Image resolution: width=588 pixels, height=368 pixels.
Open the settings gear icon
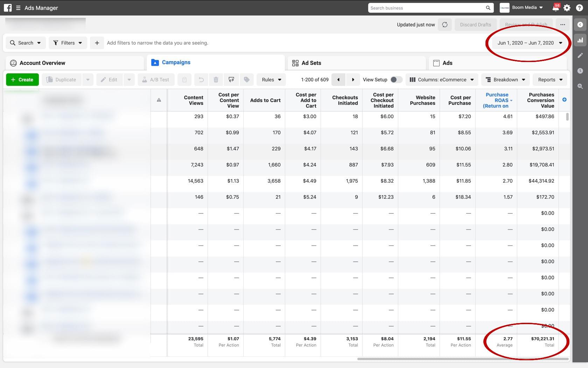click(x=567, y=8)
